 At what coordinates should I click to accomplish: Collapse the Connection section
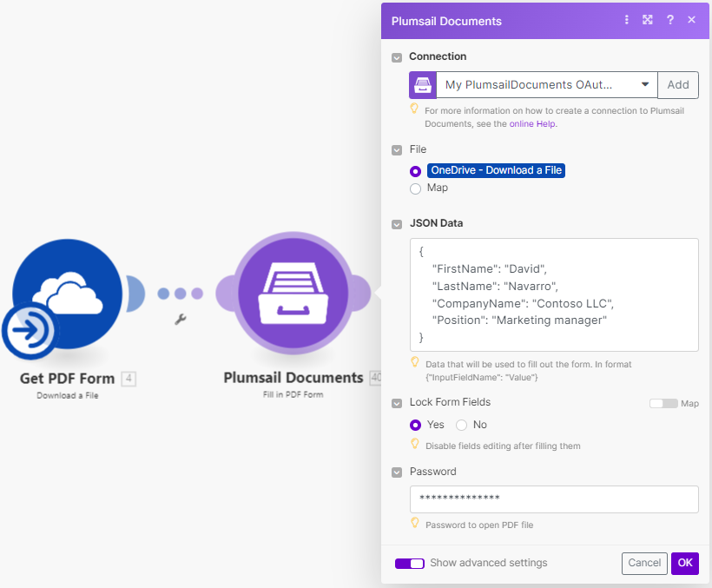(x=397, y=57)
